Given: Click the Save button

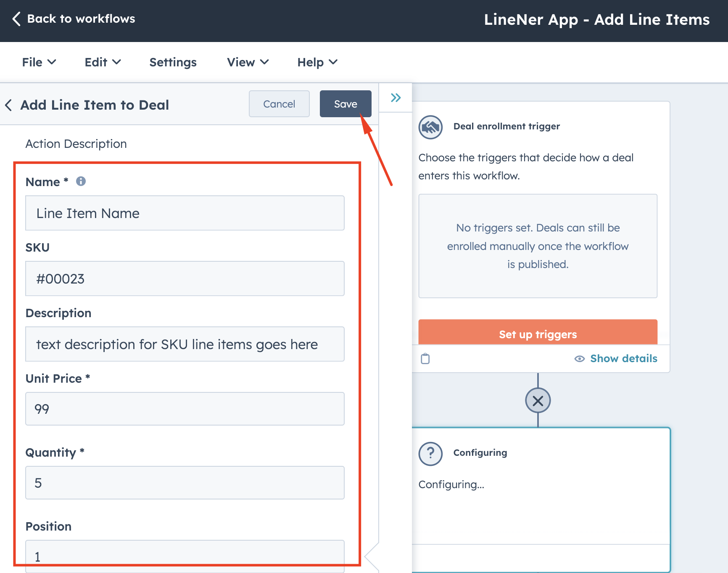Looking at the screenshot, I should (x=346, y=104).
